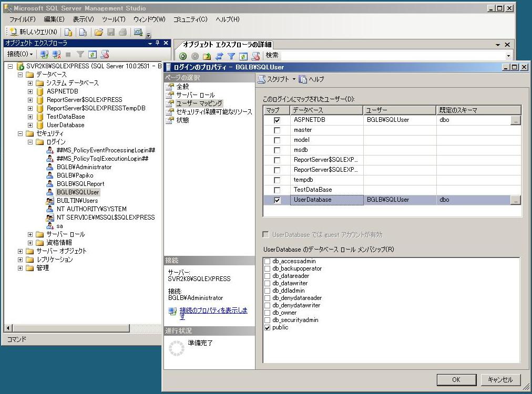Check the tempdb database map checkbox
Viewport: 532px width, 394px height.
tap(277, 180)
